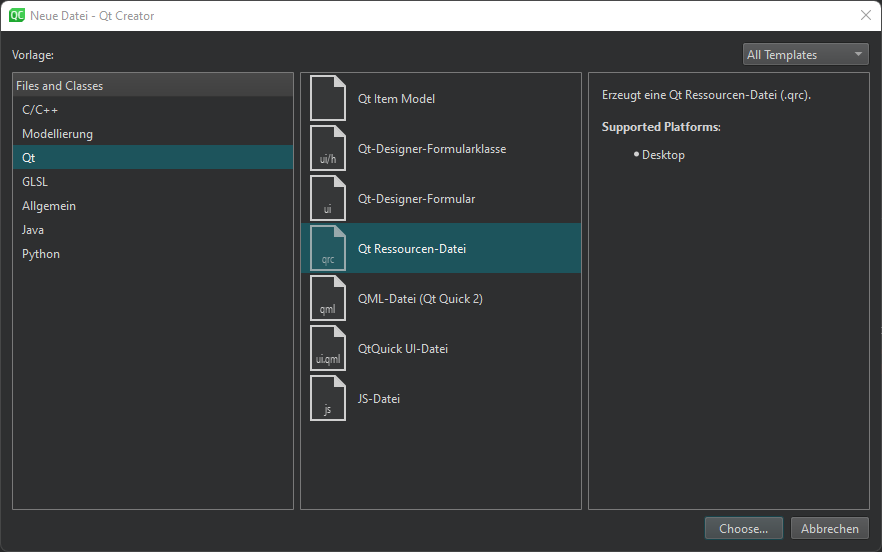Click the Qt Item Model file icon

[328, 98]
